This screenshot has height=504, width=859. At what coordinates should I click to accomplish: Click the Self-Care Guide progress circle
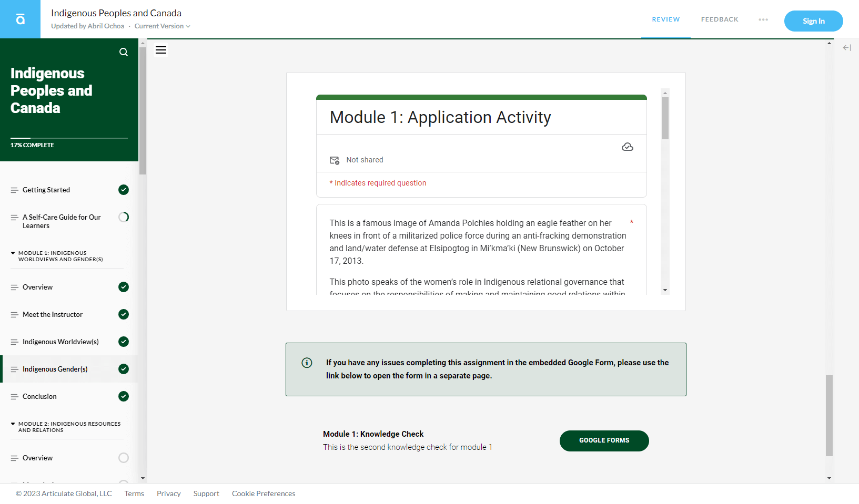coord(124,217)
